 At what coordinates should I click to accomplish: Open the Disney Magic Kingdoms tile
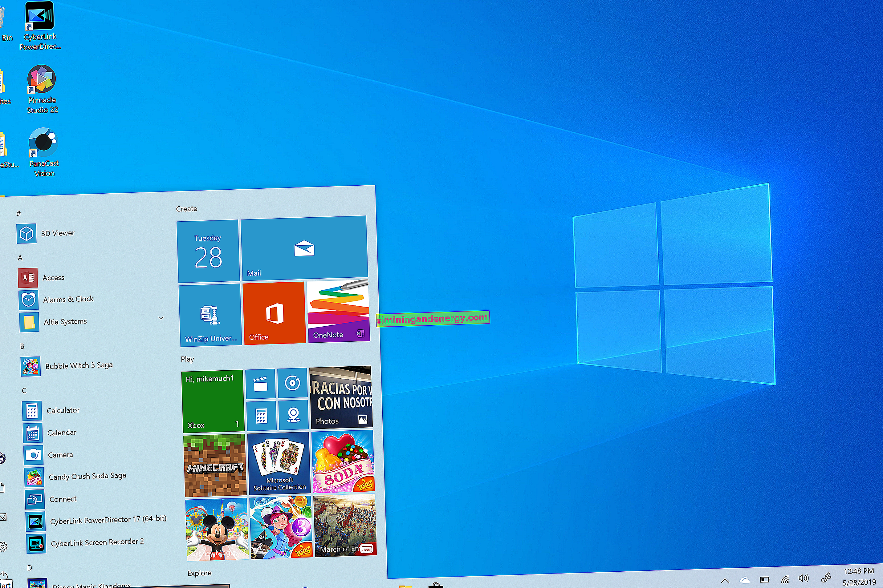click(x=217, y=529)
